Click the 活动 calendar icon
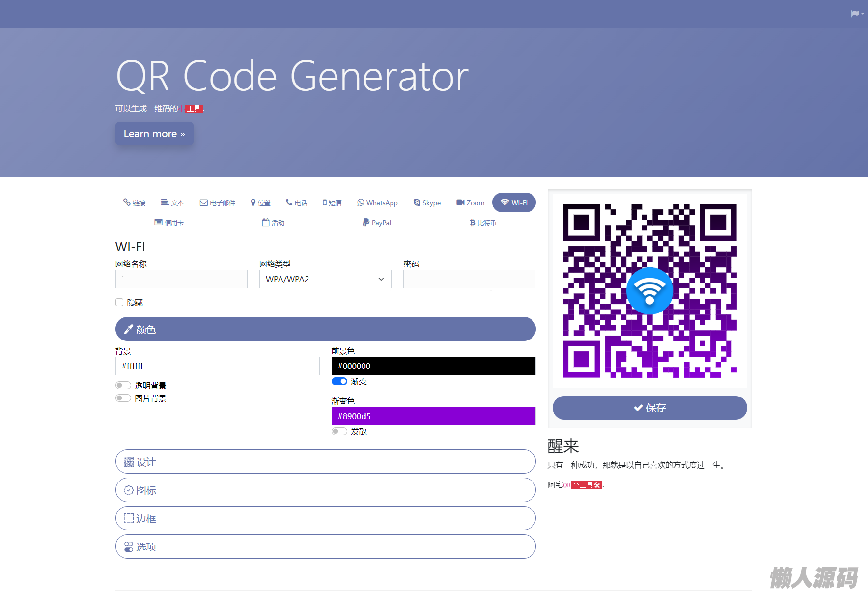868x595 pixels. pos(266,222)
